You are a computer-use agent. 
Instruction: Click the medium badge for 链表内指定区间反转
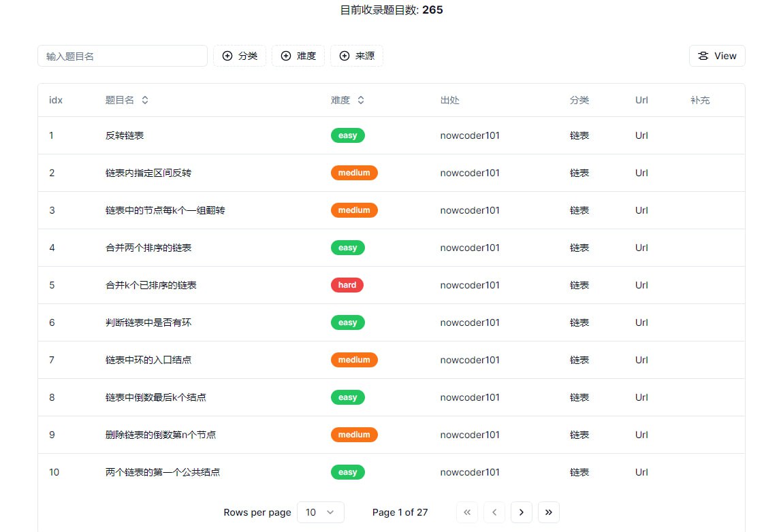click(354, 173)
